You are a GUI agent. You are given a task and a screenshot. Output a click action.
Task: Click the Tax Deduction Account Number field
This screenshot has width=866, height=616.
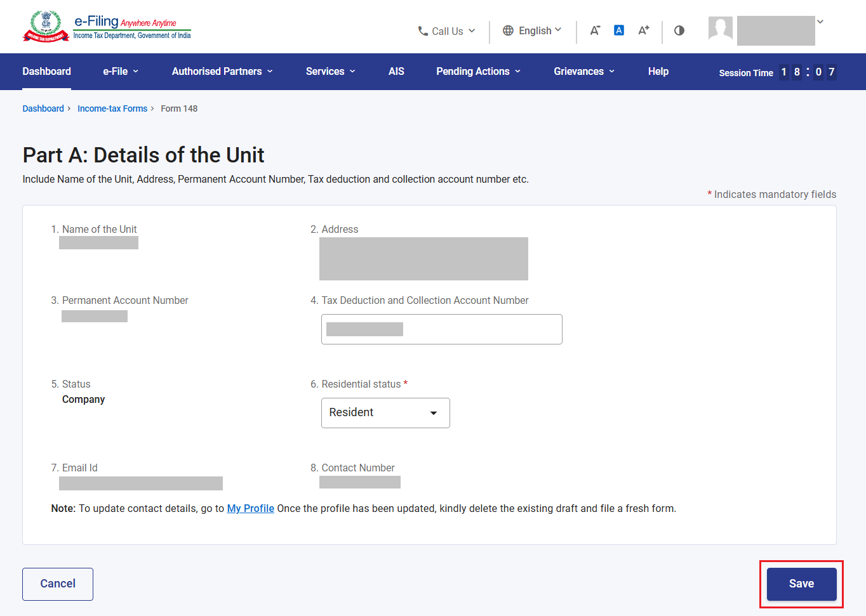coord(442,329)
